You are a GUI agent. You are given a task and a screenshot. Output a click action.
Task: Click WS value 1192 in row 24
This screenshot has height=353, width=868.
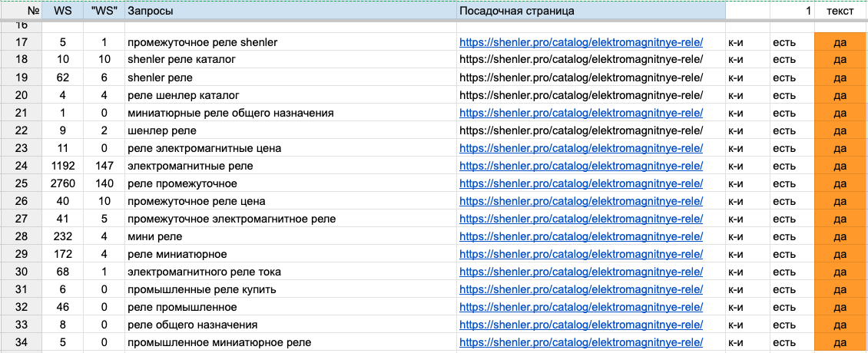(x=62, y=166)
